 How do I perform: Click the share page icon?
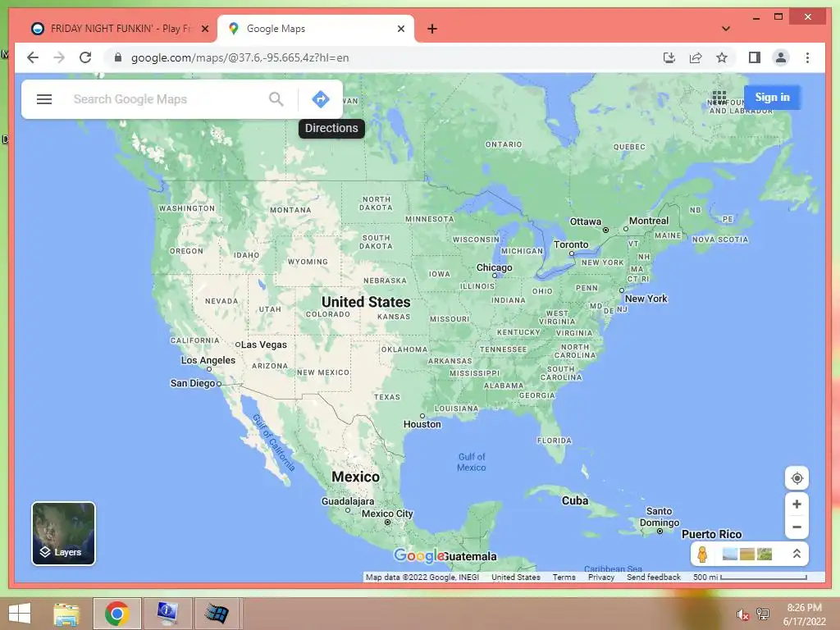[696, 58]
